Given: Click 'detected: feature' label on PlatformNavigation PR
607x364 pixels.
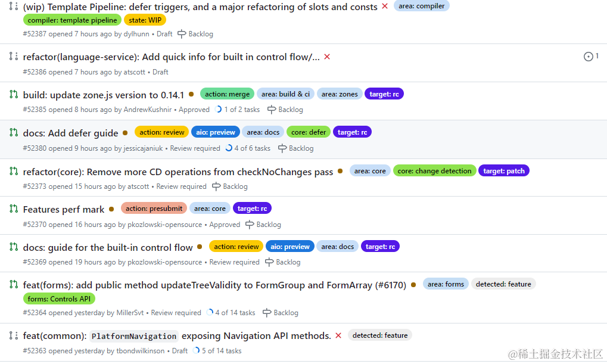Looking at the screenshot, I should pos(380,335).
